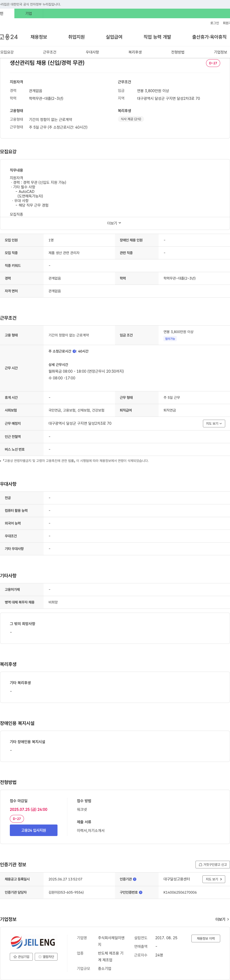Click the 협의가능 wage tag
Screen dimensions: 230x980
170,339
